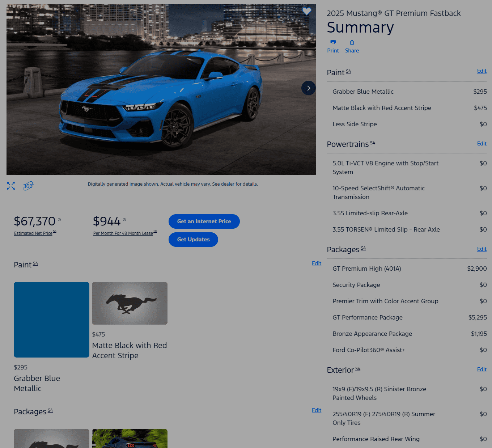Click the $5,295 package price
This screenshot has height=448, width=492.
tap(478, 317)
